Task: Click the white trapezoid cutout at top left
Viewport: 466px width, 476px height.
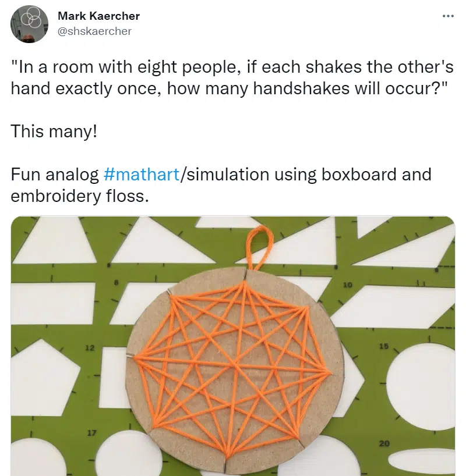Action: tap(55, 241)
